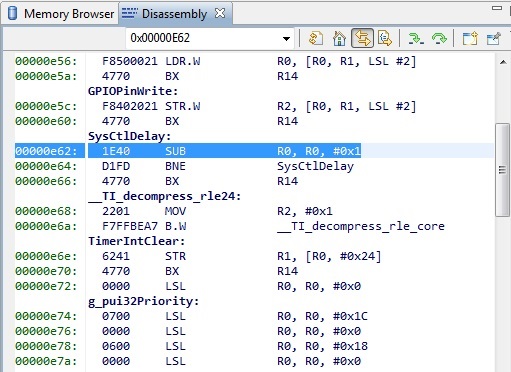The width and height of the screenshot is (511, 372).
Task: Open the address location dropdown arrow
Action: pos(286,39)
